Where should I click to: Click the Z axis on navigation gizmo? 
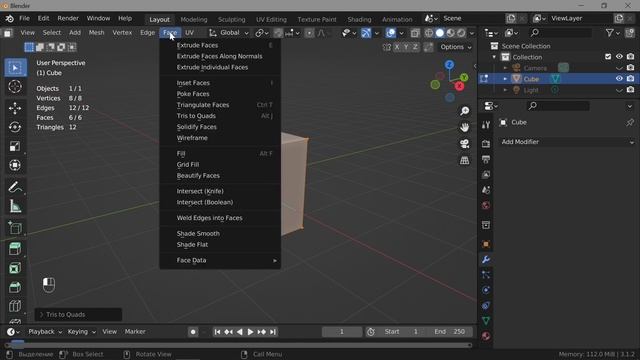[449, 64]
